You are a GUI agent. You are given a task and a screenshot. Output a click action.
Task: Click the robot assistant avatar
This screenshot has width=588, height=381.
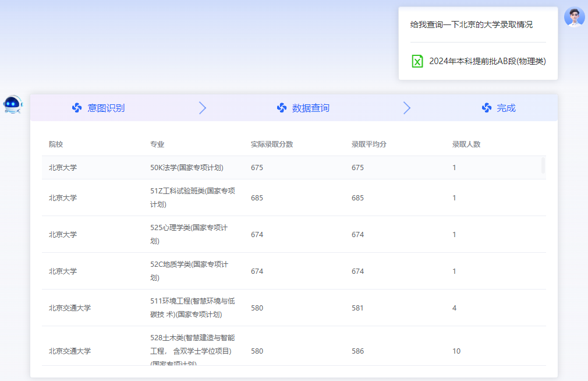(x=13, y=105)
